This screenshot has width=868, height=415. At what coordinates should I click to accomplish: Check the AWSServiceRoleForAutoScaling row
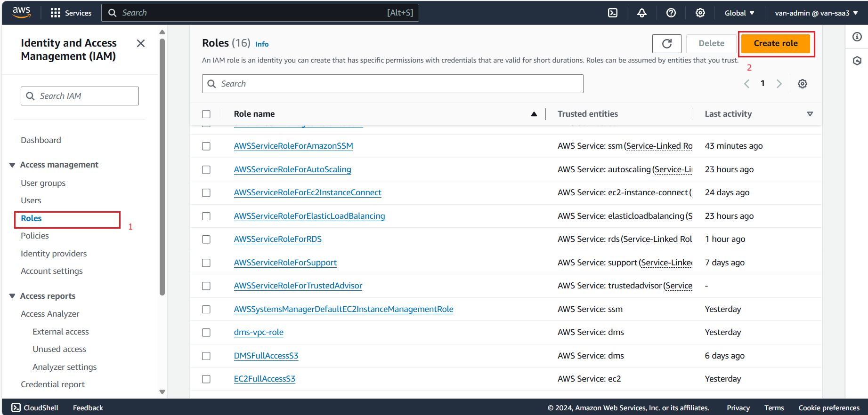point(206,169)
